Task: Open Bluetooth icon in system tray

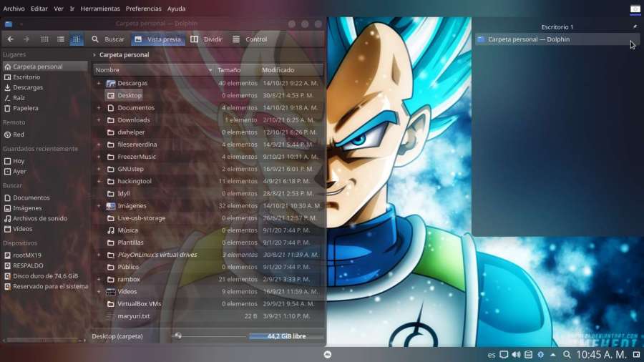Action: click(x=540, y=354)
